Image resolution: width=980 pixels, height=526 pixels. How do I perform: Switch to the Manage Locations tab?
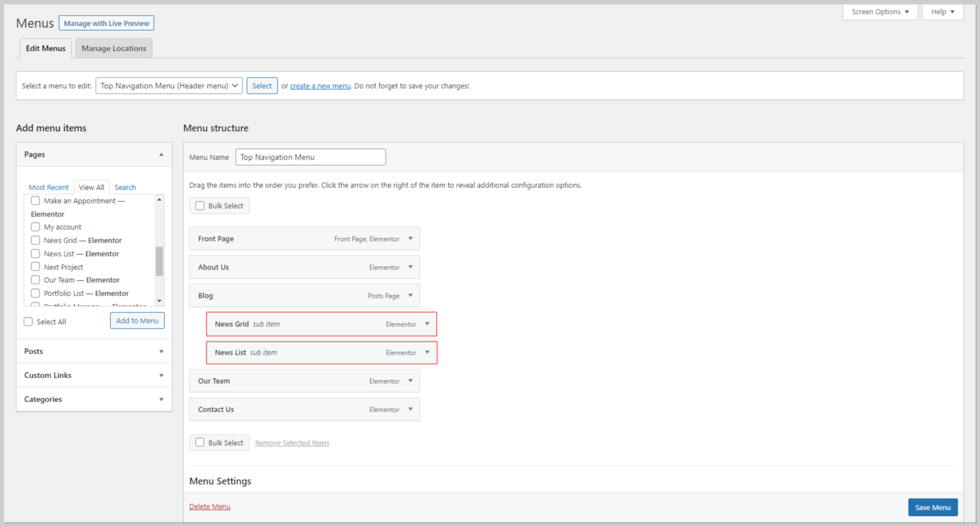pos(114,49)
